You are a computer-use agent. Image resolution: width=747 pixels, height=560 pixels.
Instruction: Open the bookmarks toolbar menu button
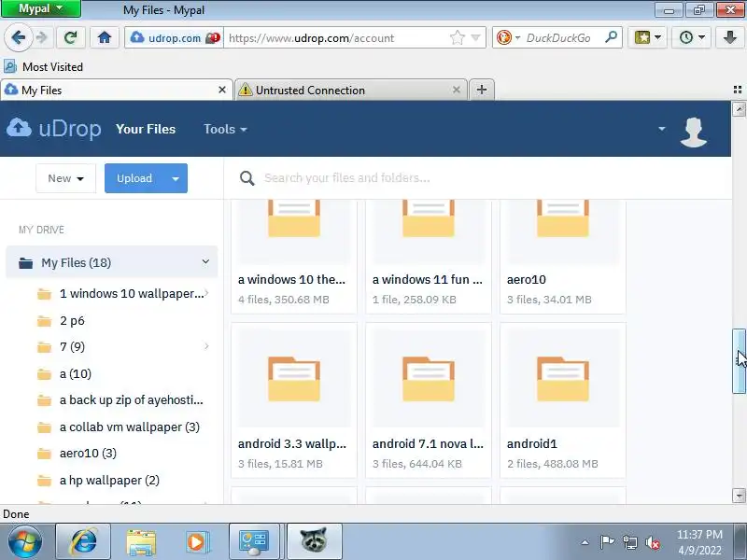tap(647, 37)
